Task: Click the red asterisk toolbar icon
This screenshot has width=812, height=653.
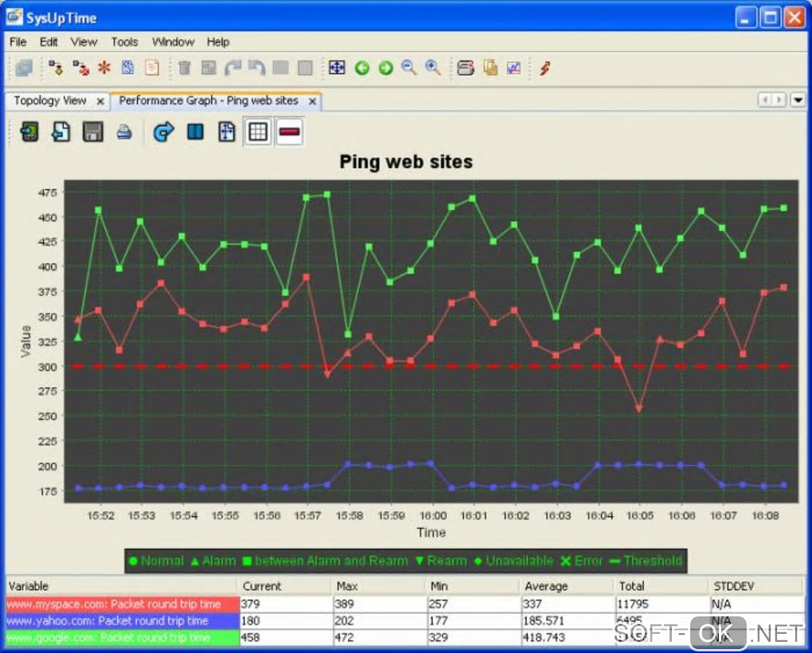Action: pos(104,68)
